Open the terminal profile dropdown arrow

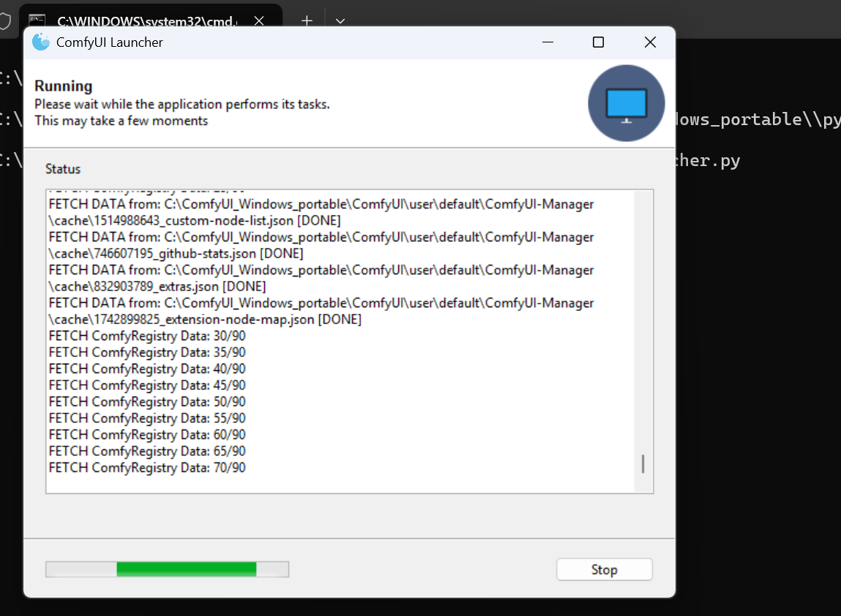[x=340, y=21]
